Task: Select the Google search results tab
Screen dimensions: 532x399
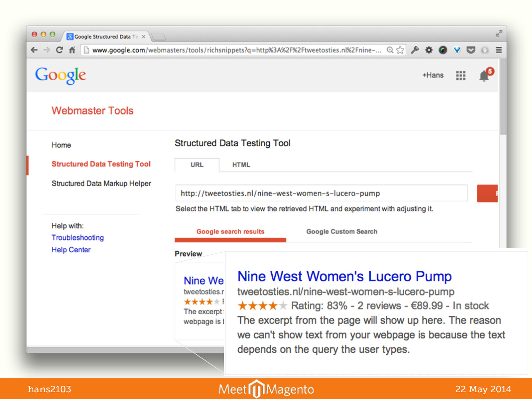Action: (230, 232)
